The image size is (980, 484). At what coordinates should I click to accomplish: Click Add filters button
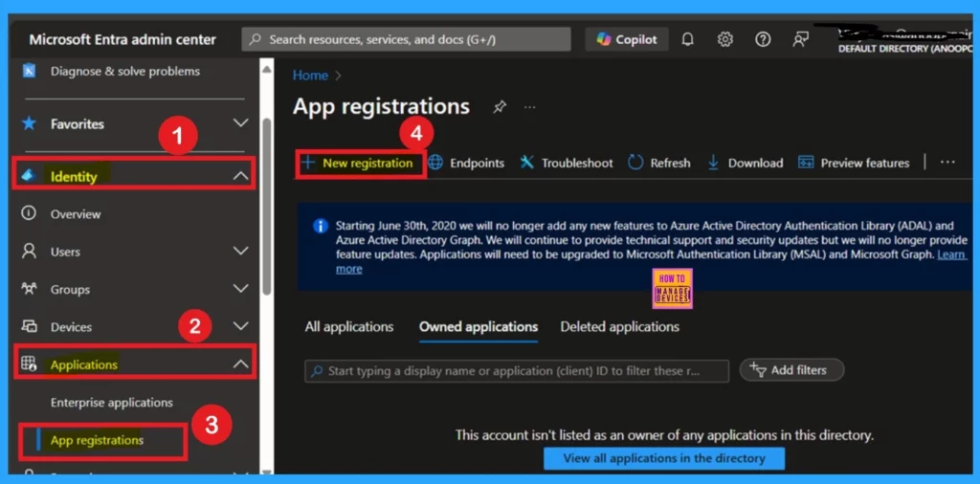pos(791,370)
